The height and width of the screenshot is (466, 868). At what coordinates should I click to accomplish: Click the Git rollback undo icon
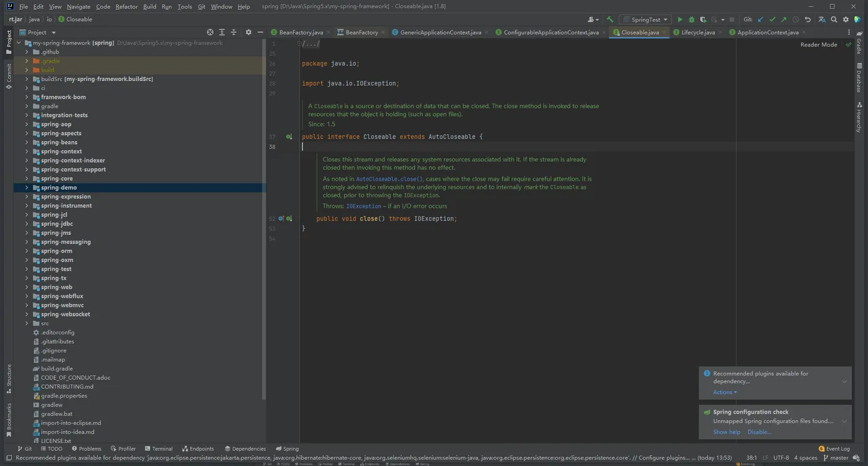(x=807, y=20)
